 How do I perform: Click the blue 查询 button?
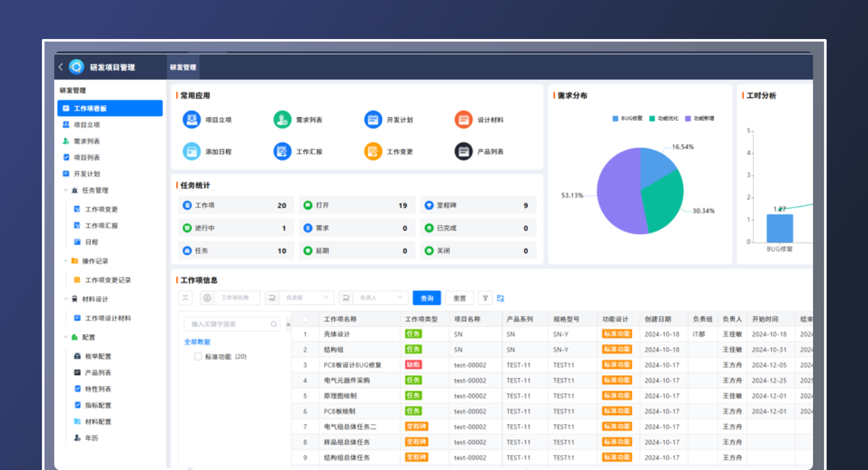coord(427,298)
